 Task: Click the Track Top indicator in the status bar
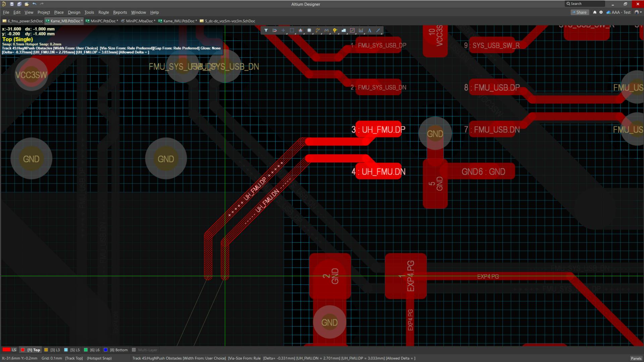[x=74, y=358]
